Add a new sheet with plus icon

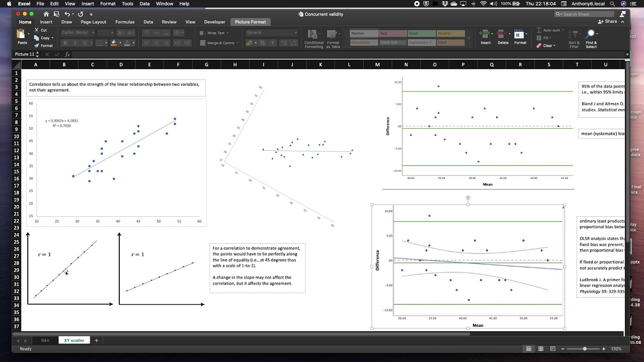[97, 340]
